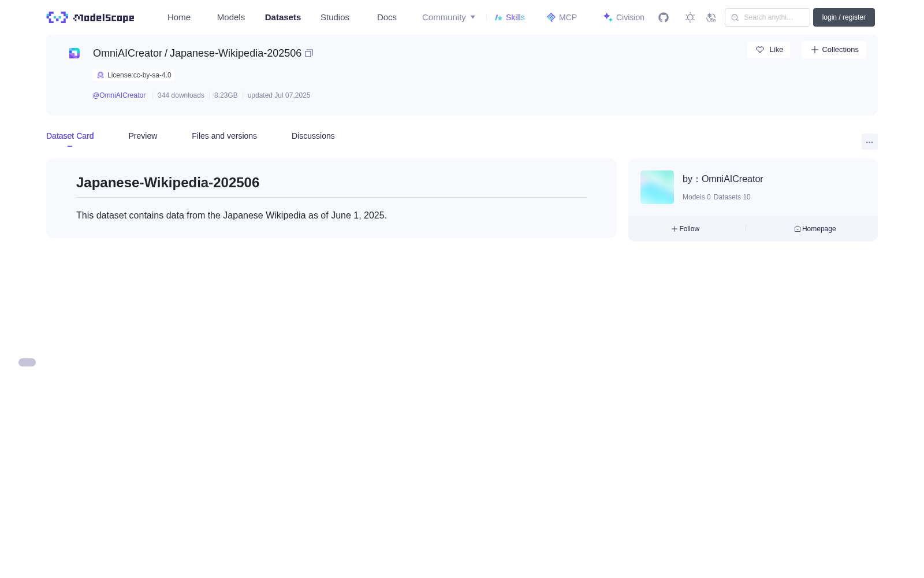Click the dataset avatar icon beside OmniAICreator

[x=74, y=53]
